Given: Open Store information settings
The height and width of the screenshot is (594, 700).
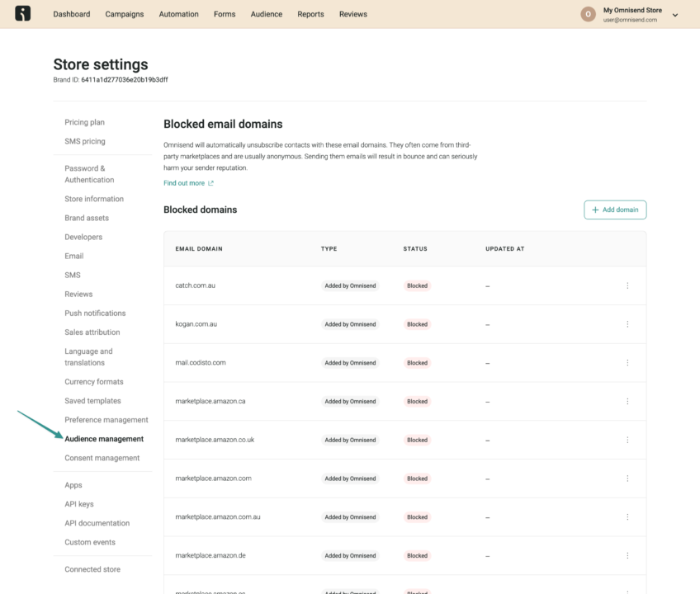Looking at the screenshot, I should pos(94,199).
